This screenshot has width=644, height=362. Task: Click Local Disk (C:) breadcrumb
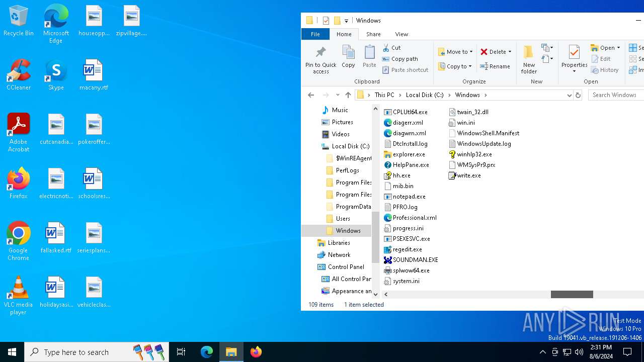[x=425, y=95]
